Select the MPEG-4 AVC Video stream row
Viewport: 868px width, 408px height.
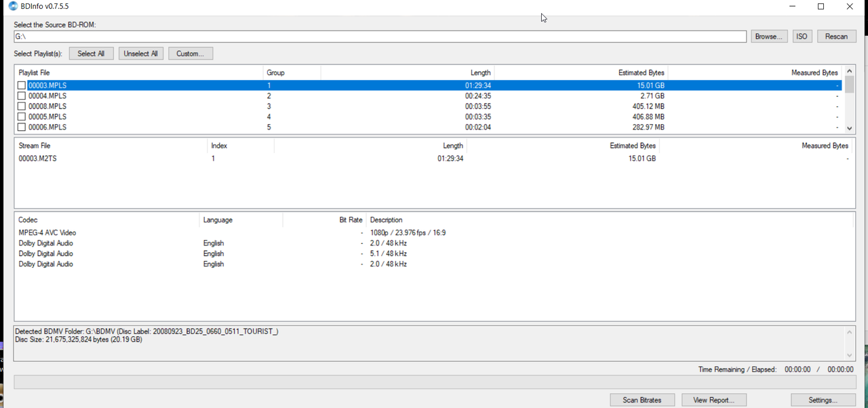click(x=434, y=233)
